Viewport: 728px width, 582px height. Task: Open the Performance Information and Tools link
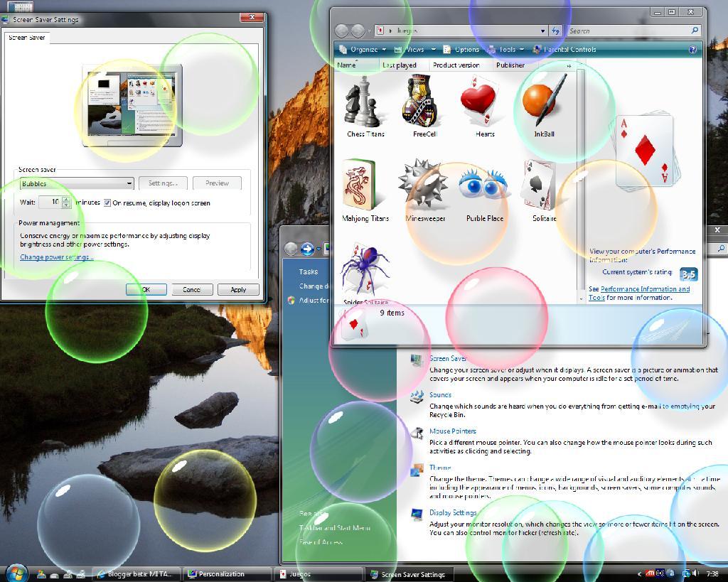click(639, 293)
